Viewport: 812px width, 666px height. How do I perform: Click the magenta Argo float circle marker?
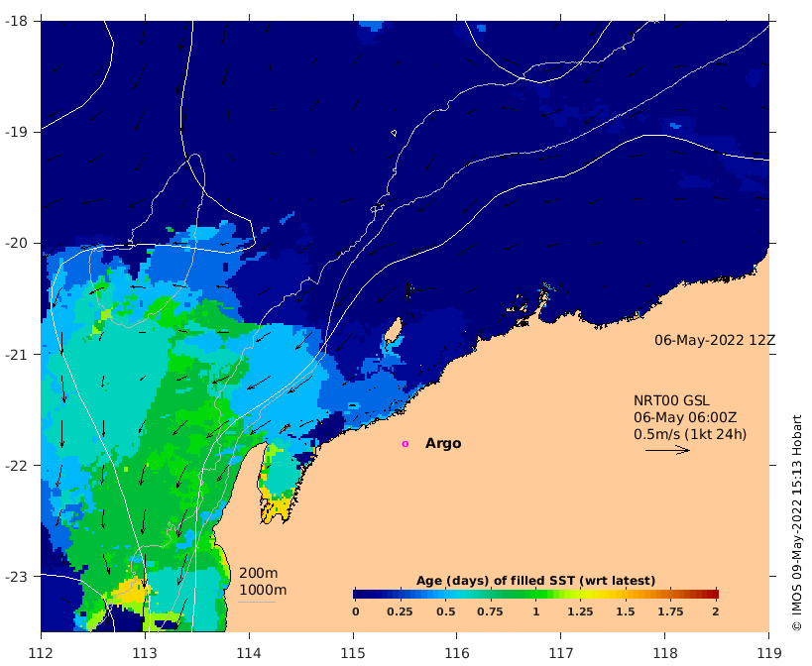pos(405,444)
